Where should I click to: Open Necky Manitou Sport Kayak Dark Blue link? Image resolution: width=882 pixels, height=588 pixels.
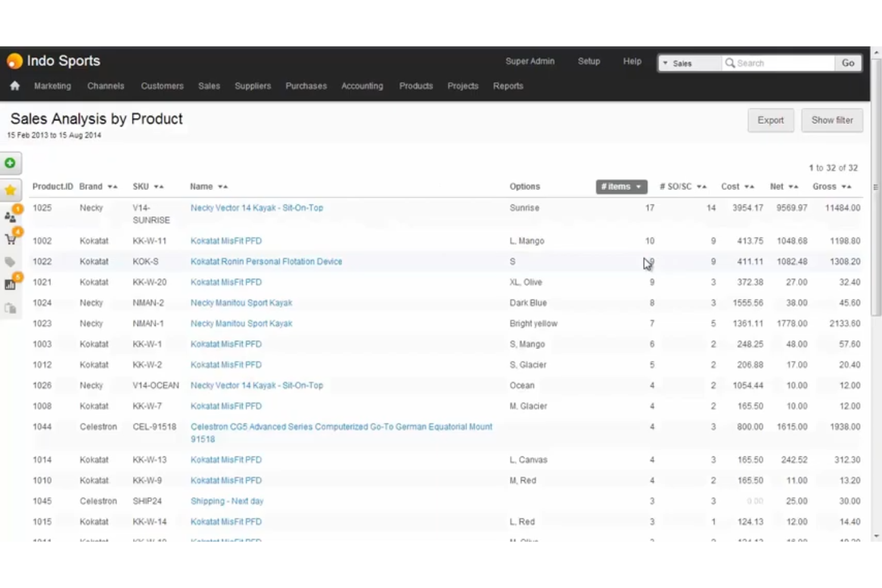241,303
